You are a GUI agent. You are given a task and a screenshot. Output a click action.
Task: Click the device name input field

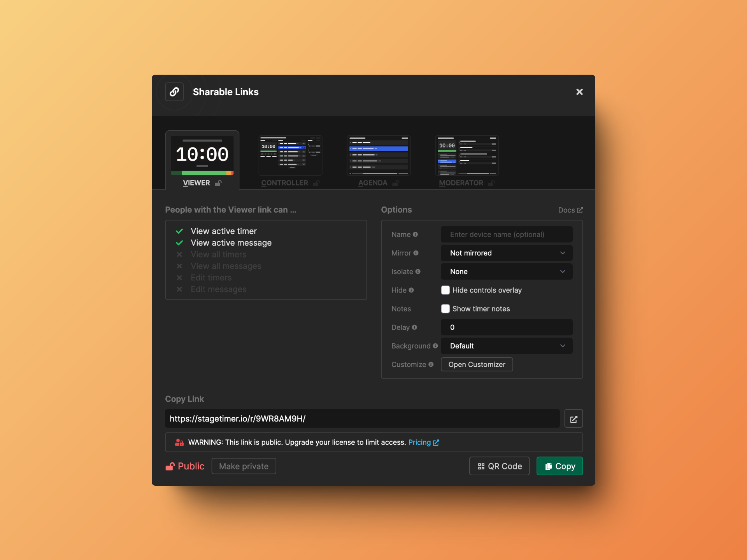click(507, 234)
